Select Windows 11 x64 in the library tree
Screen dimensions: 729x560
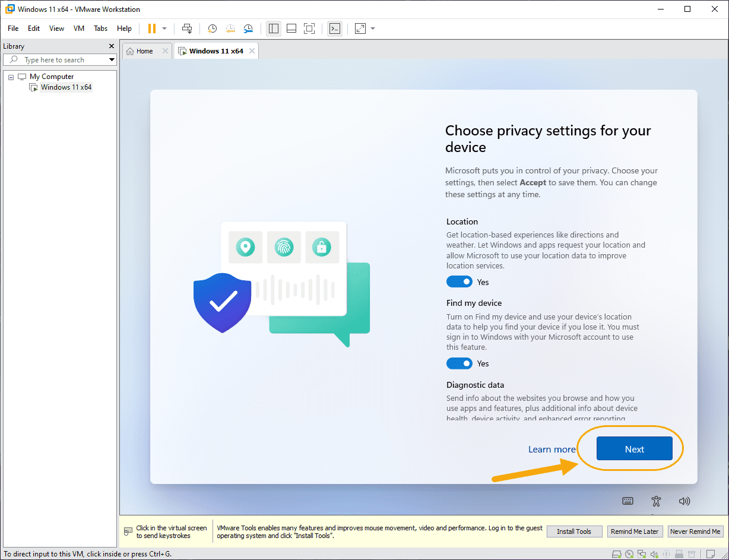click(66, 87)
